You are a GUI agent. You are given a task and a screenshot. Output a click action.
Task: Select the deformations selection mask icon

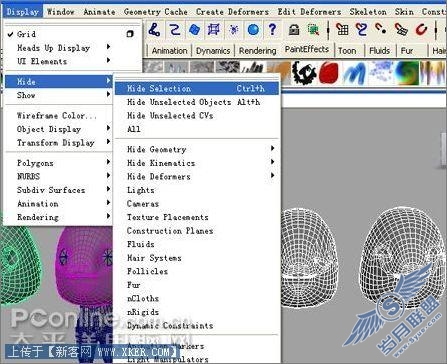(x=214, y=30)
